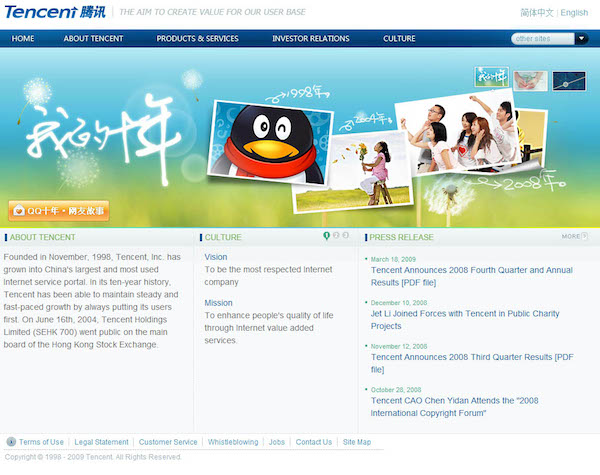Switch to Culture slide number 3

348,236
